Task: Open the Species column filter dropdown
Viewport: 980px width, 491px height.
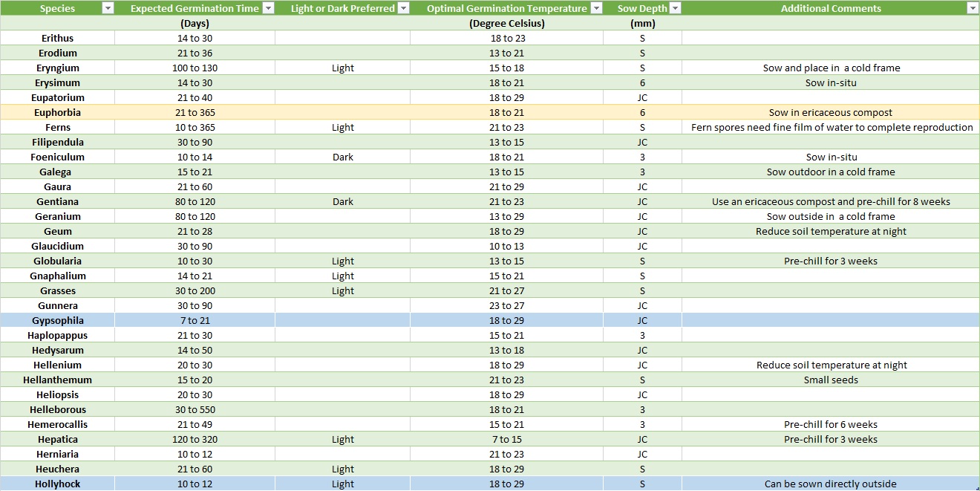Action: point(108,8)
